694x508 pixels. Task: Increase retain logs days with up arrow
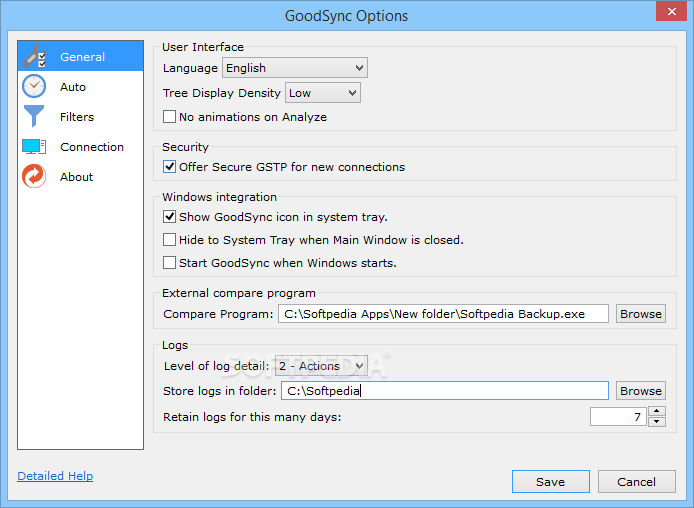point(657,412)
